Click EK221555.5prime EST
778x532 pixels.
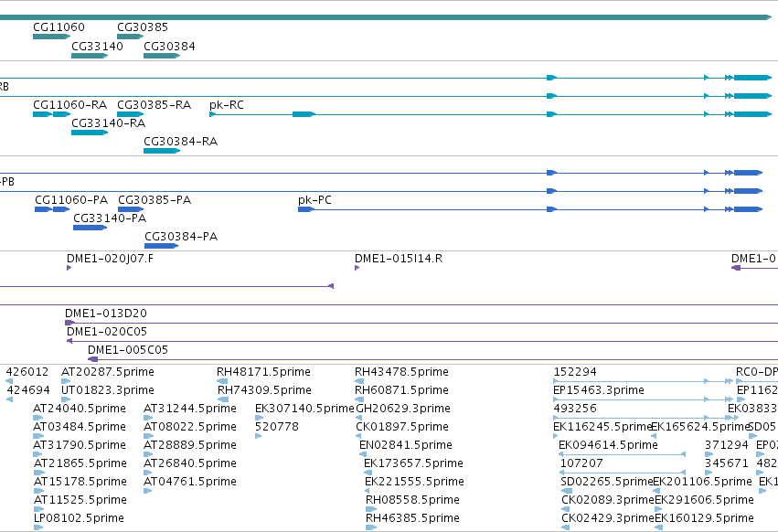pyautogui.click(x=368, y=491)
